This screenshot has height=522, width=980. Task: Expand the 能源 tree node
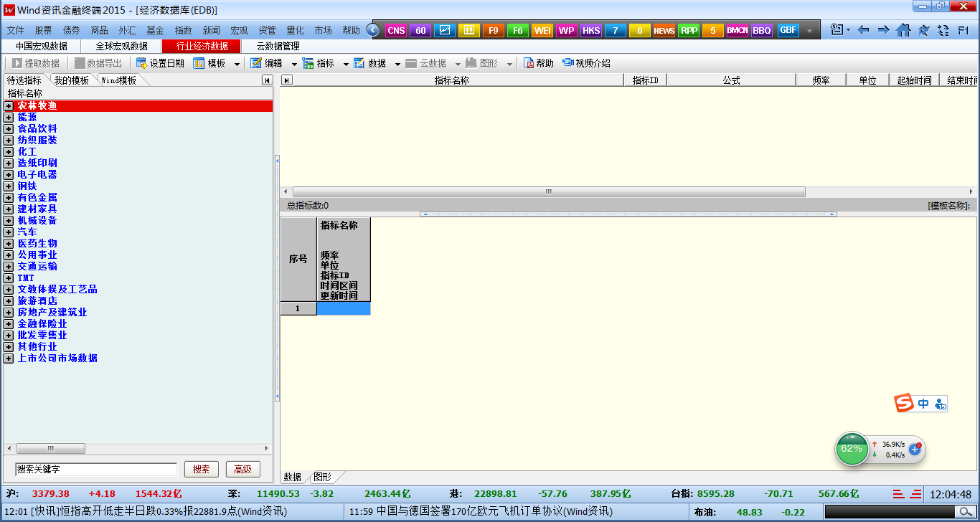(9, 118)
